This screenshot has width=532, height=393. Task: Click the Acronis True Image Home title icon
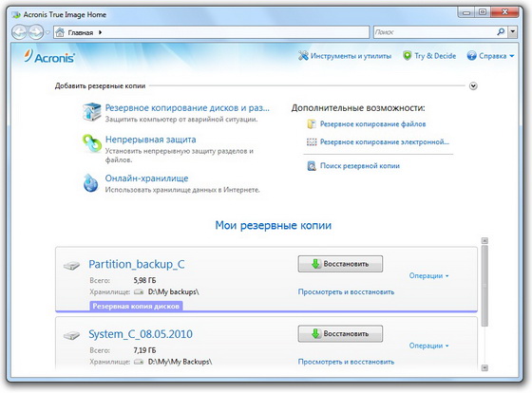click(x=16, y=15)
